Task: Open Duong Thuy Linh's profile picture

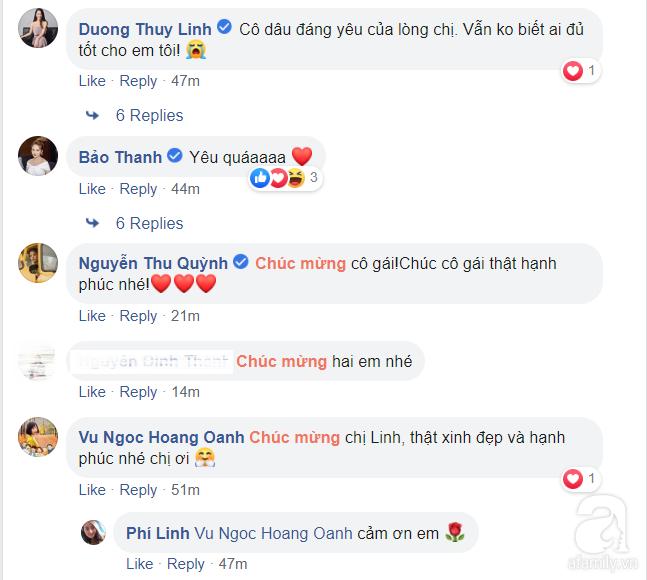Action: click(38, 28)
